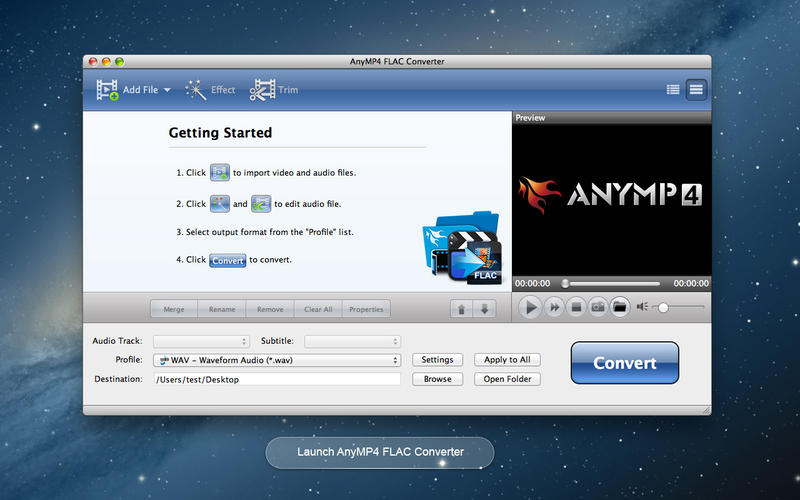Adjust the volume slider
This screenshot has width=800, height=500.
679,308
